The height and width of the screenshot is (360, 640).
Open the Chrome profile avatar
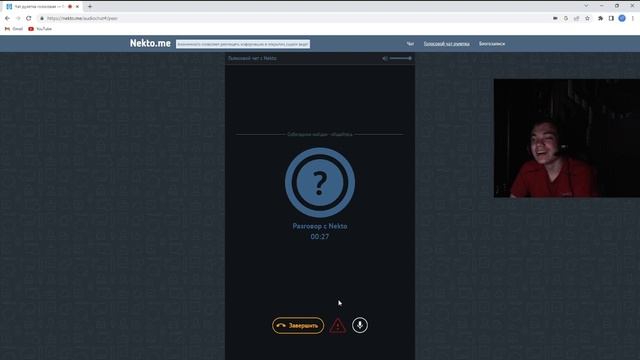point(622,18)
